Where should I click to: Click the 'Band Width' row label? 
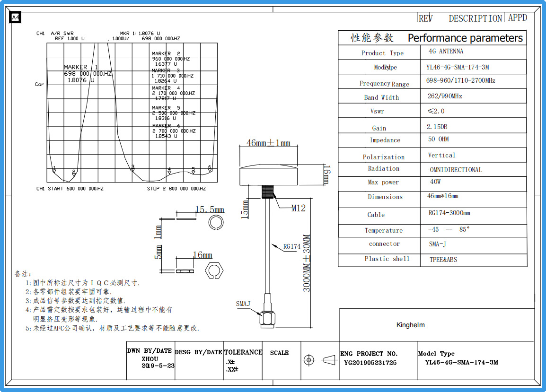point(382,97)
